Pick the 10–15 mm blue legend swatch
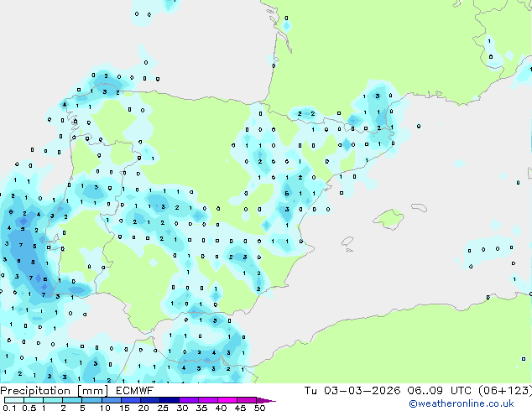This screenshot has width=532, height=411. pyautogui.click(x=111, y=400)
